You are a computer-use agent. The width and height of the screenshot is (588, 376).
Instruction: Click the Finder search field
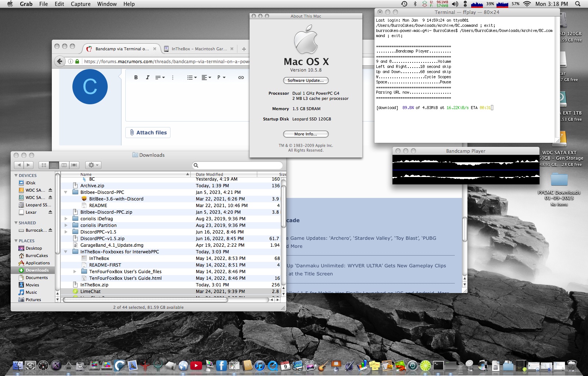point(237,165)
